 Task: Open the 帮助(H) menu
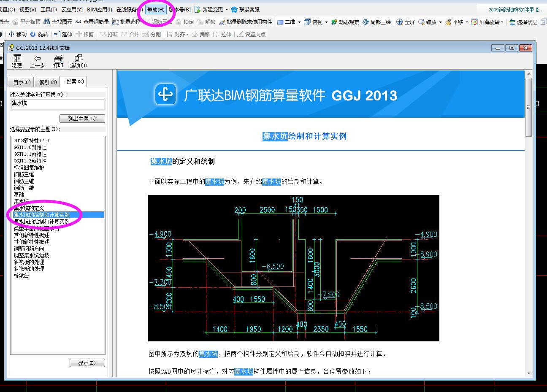[156, 9]
